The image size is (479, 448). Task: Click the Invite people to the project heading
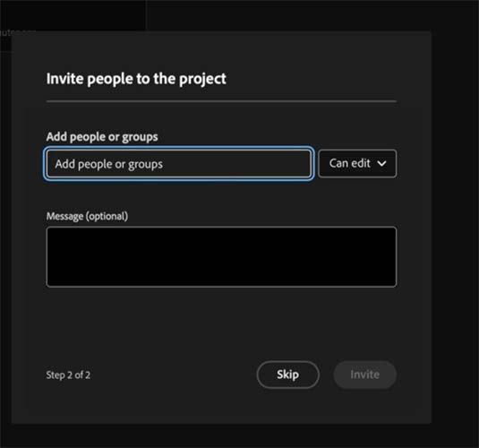pos(136,79)
